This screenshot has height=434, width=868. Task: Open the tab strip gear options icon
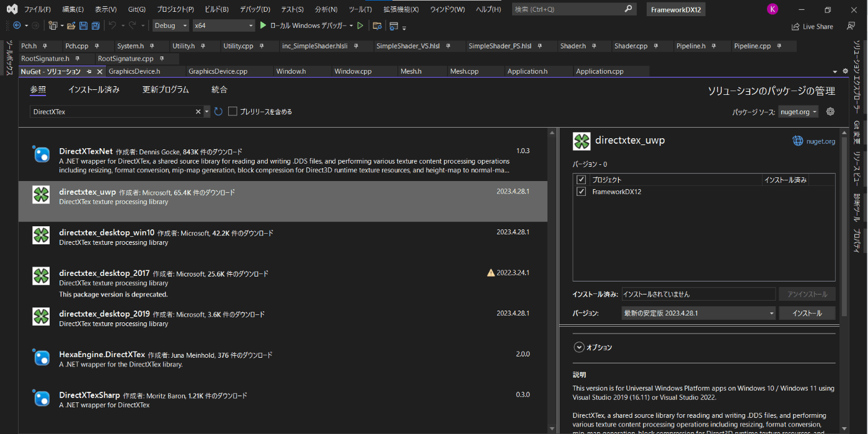pyautogui.click(x=845, y=71)
